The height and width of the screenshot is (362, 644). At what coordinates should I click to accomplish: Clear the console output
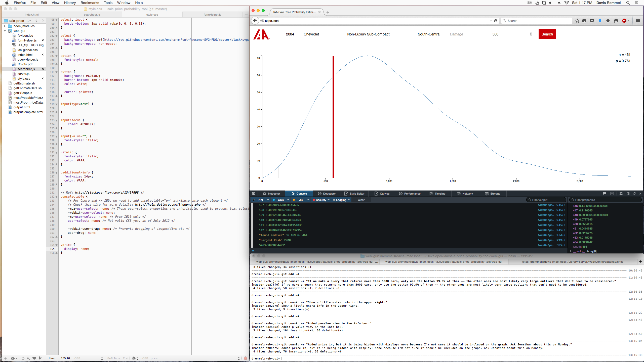coord(361,200)
